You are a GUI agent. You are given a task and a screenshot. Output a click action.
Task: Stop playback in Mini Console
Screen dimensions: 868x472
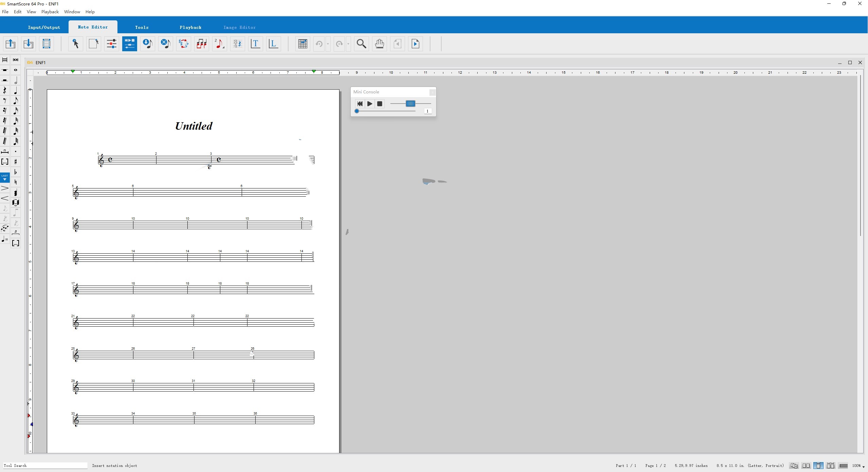click(380, 104)
